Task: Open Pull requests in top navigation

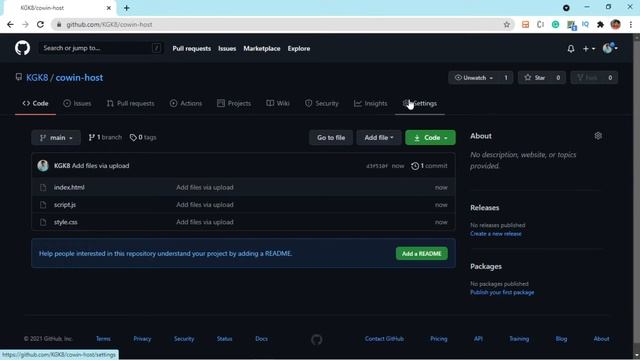Action: pos(191,49)
